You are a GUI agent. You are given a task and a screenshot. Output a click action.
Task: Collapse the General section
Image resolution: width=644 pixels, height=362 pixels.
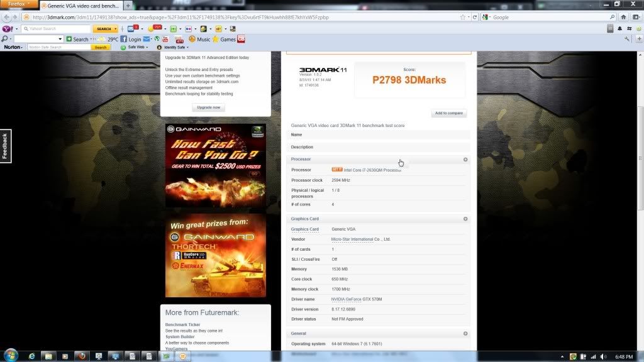tap(465, 333)
